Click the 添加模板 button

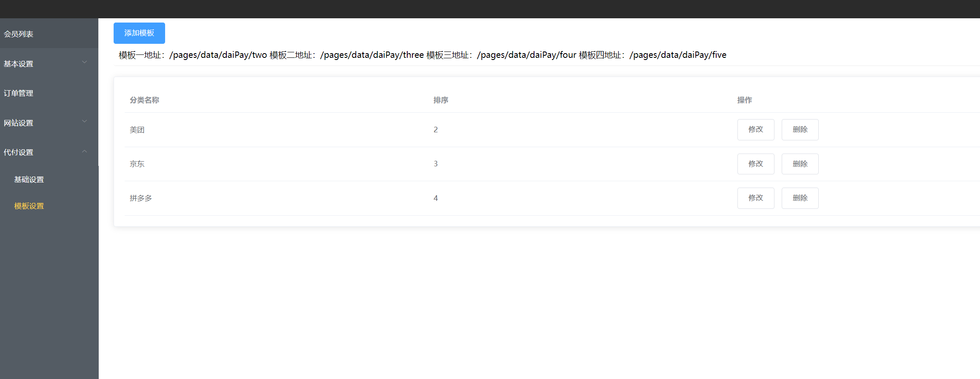click(x=139, y=33)
